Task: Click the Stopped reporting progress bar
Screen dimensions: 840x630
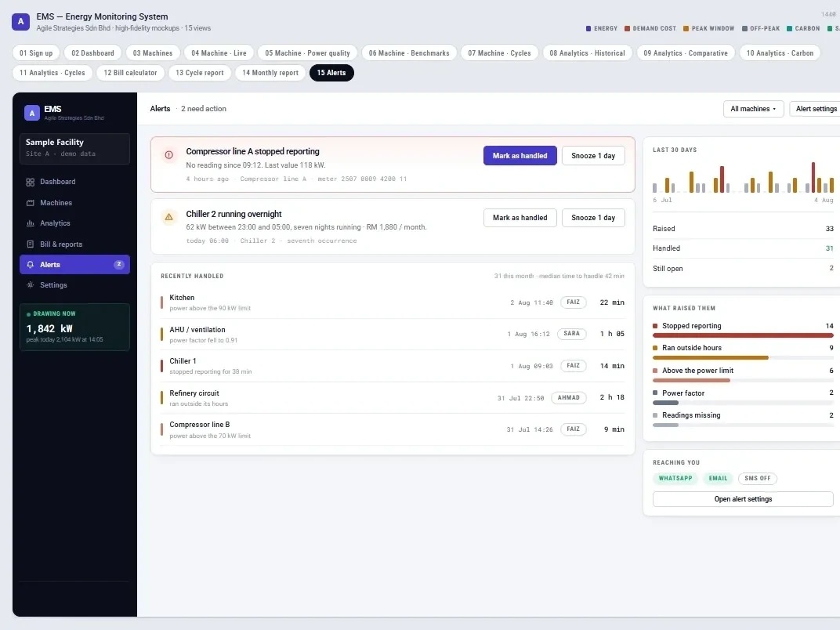Action: pyautogui.click(x=743, y=335)
